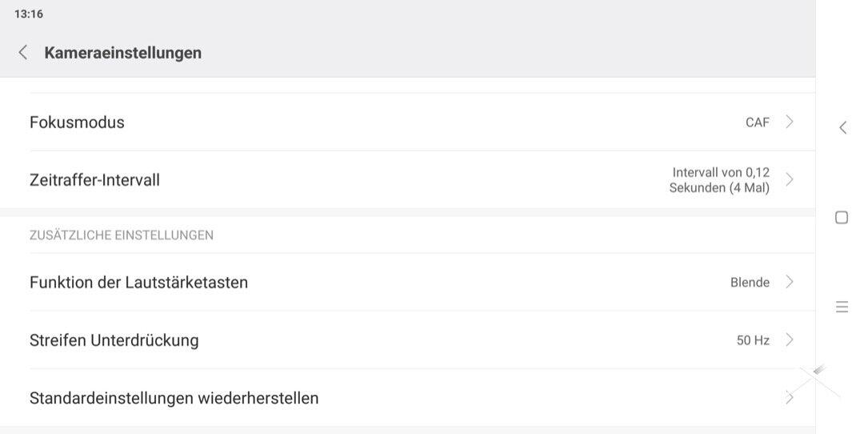The image size is (868, 434).
Task: Tap the 13:16 clock in status bar
Action: (29, 14)
